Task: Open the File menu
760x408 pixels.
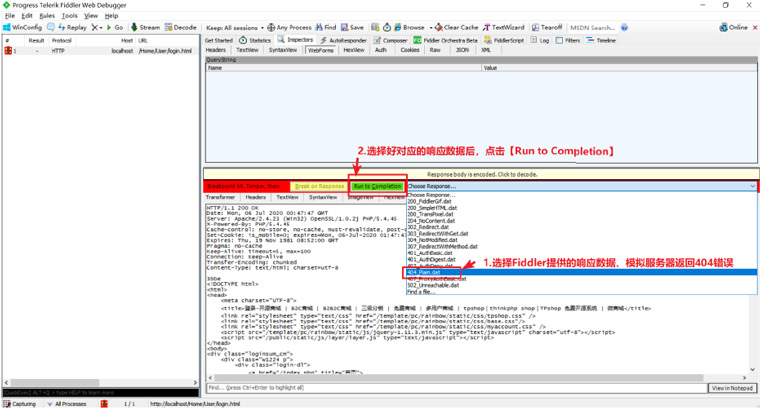Action: click(10, 16)
